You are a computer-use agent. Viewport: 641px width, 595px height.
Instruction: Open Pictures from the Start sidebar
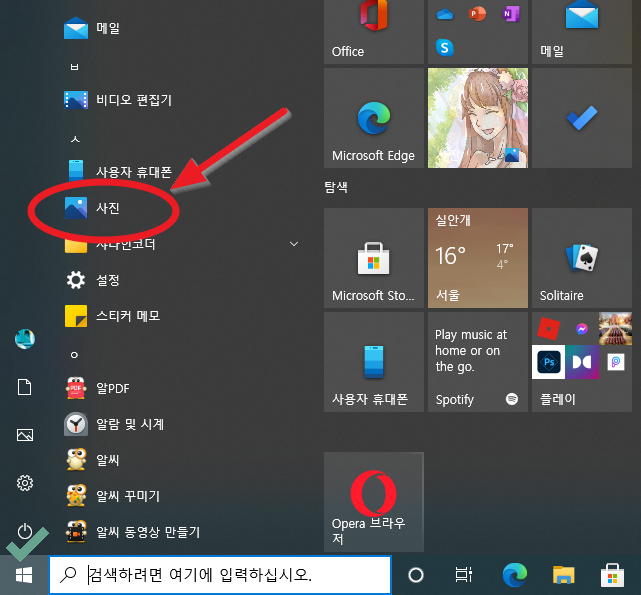[25, 435]
